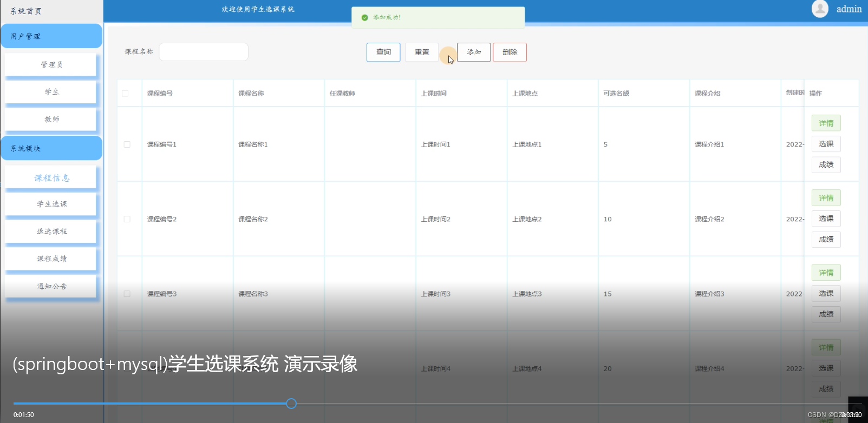Viewport: 868px width, 423px height.
Task: Click 成绩 for the 上课时间4 row
Action: pyautogui.click(x=826, y=388)
